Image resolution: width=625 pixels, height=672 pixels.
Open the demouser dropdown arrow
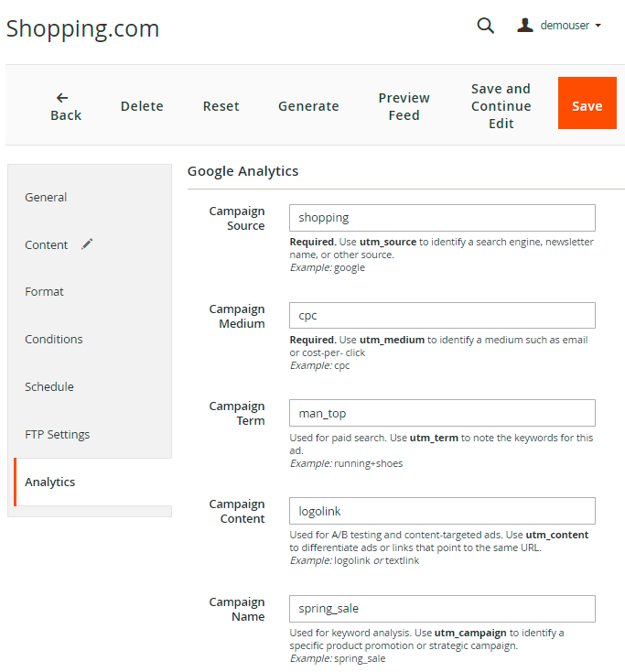pyautogui.click(x=598, y=26)
